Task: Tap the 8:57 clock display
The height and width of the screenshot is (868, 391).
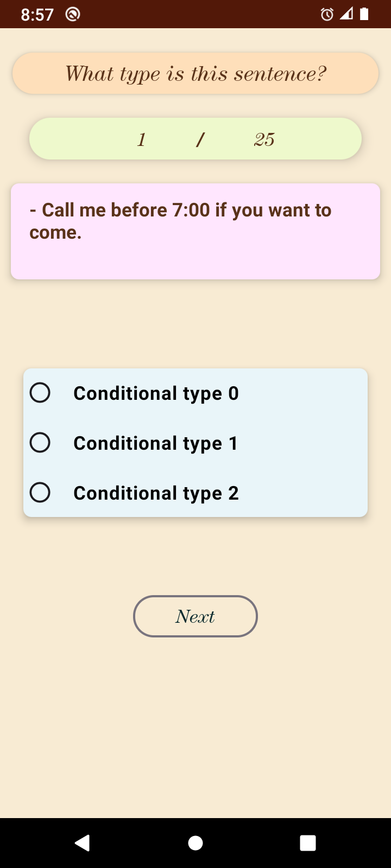Action: coord(37,15)
